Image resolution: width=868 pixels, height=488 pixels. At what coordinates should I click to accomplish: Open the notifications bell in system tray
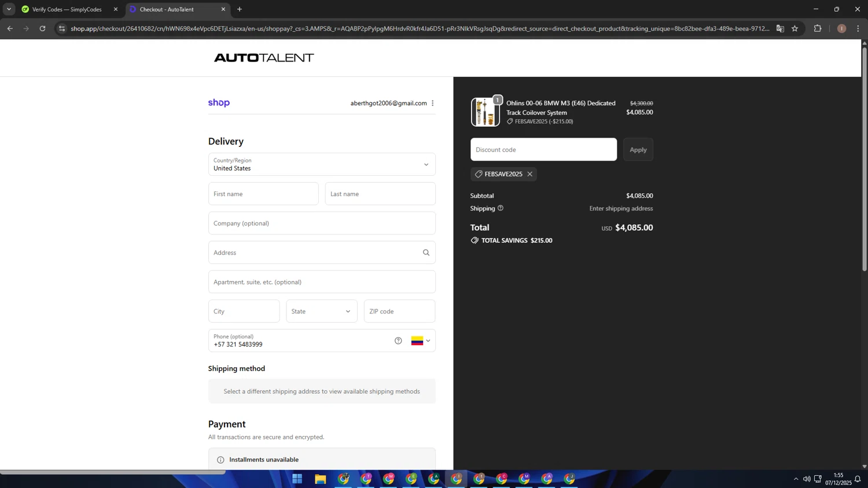(x=858, y=479)
